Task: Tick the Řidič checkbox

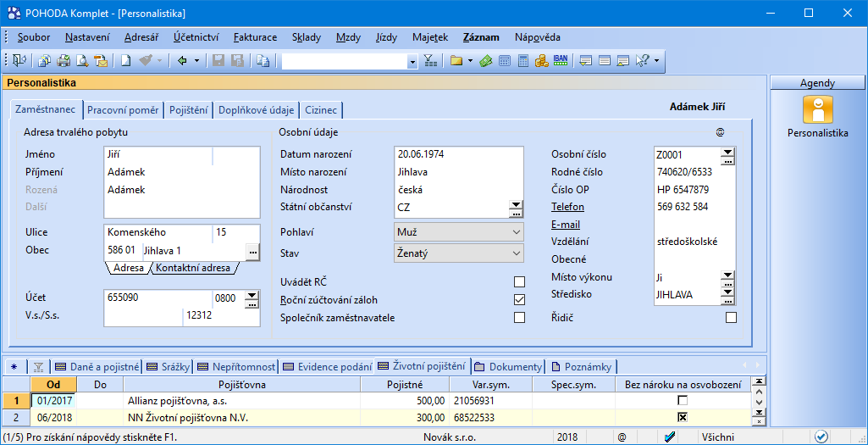Action: [732, 318]
